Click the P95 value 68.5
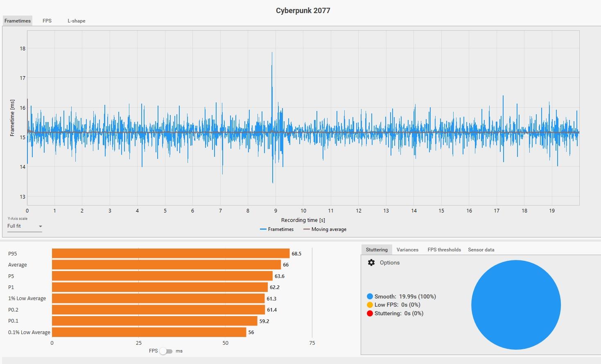This screenshot has width=601, height=364. click(296, 254)
